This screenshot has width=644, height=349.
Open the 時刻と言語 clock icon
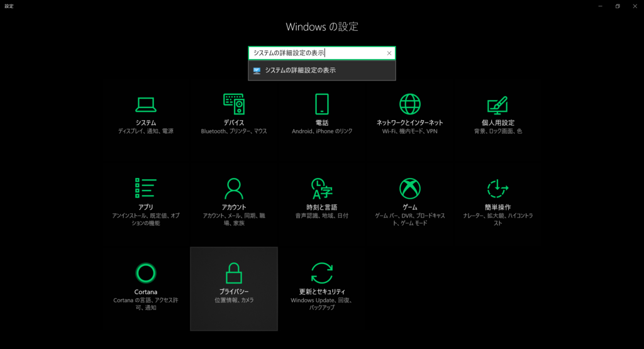point(321,189)
